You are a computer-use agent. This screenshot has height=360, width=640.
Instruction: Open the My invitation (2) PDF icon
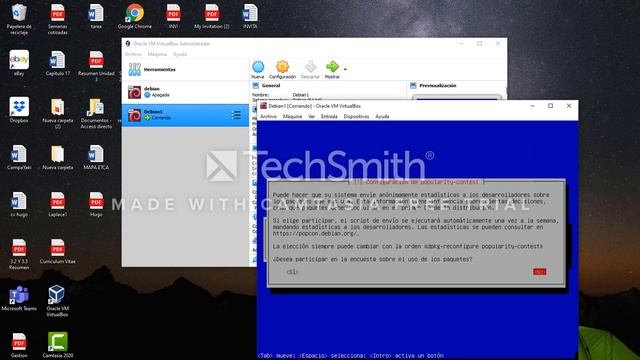[211, 16]
